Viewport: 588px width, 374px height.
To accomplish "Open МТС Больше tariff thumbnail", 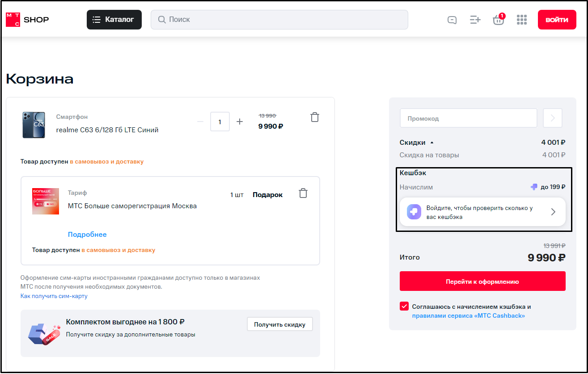I will click(x=46, y=201).
